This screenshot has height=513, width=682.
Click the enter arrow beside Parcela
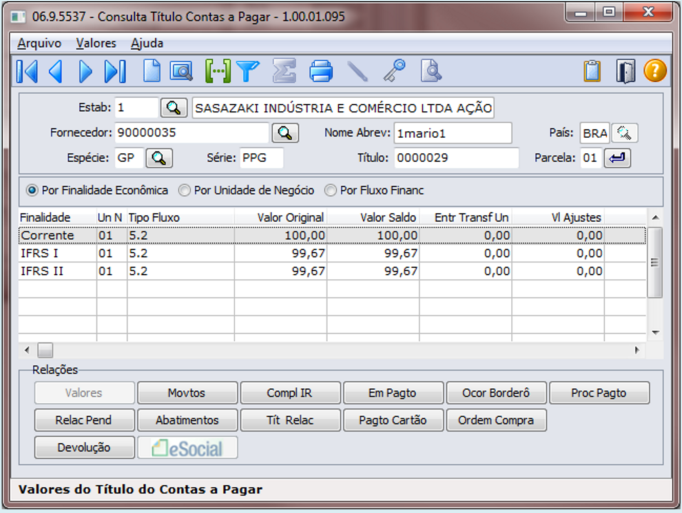(617, 158)
